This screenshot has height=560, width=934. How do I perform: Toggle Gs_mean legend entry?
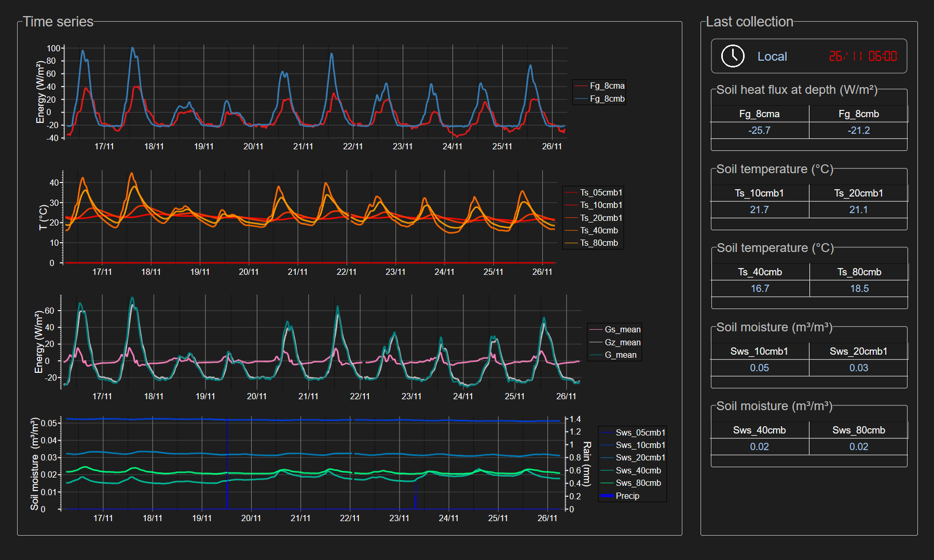click(x=622, y=330)
